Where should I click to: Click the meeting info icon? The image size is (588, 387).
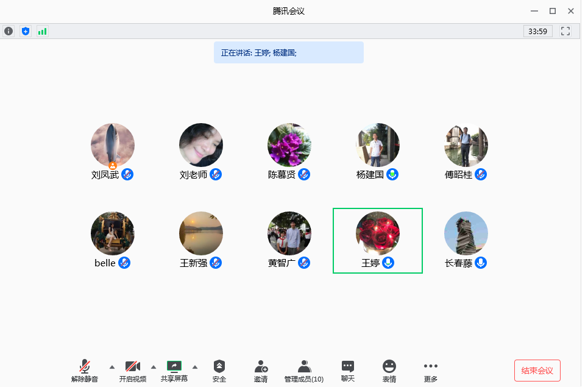click(8, 31)
